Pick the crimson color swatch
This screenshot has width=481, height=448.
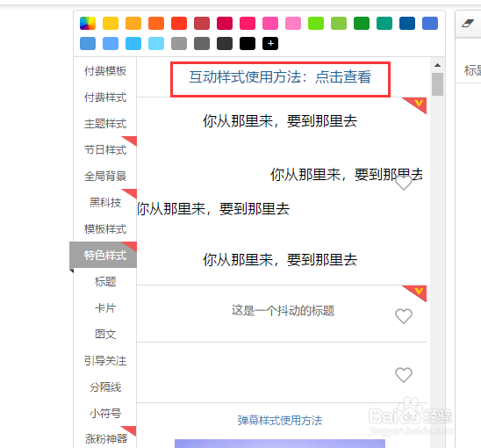coord(225,24)
